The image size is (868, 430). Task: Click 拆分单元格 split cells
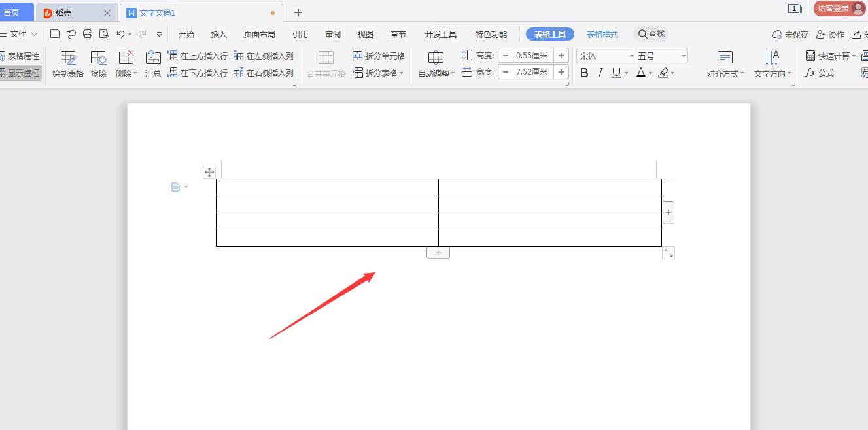pos(379,56)
